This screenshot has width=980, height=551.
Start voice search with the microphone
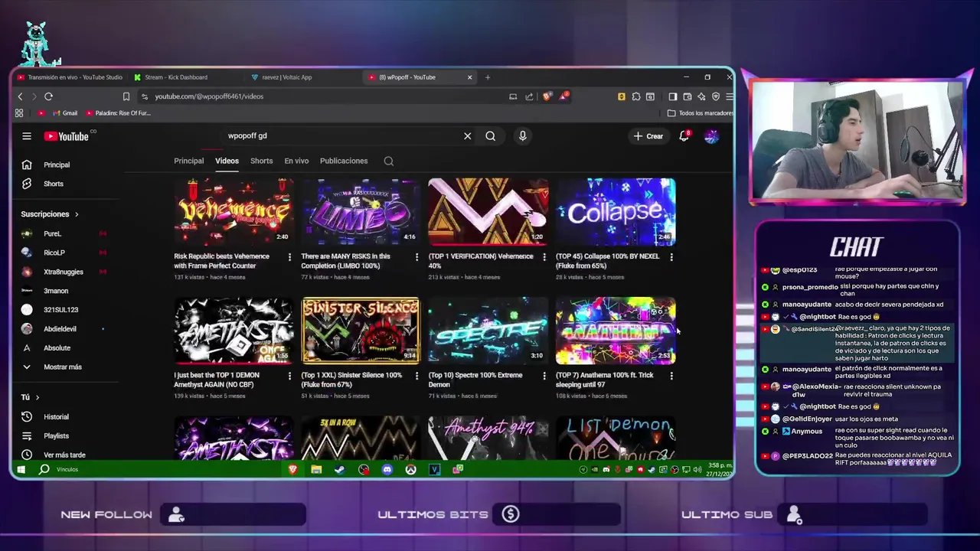[523, 136]
